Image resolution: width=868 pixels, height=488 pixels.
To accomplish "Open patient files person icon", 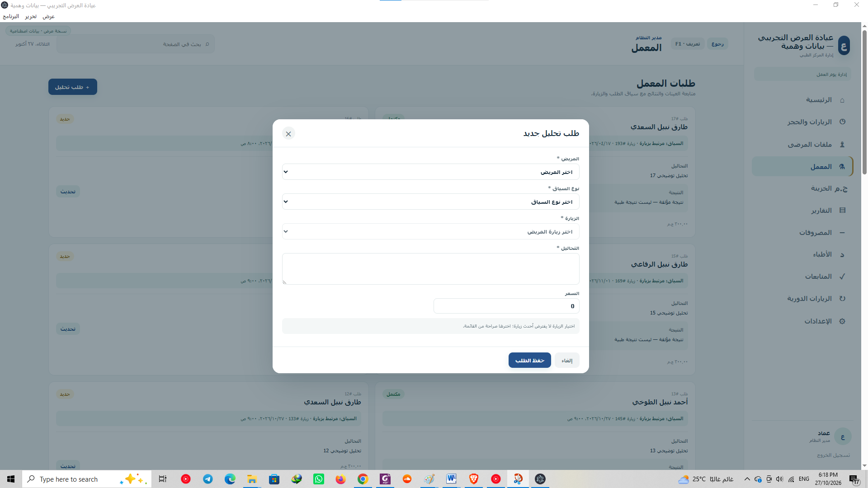I will 842,144.
